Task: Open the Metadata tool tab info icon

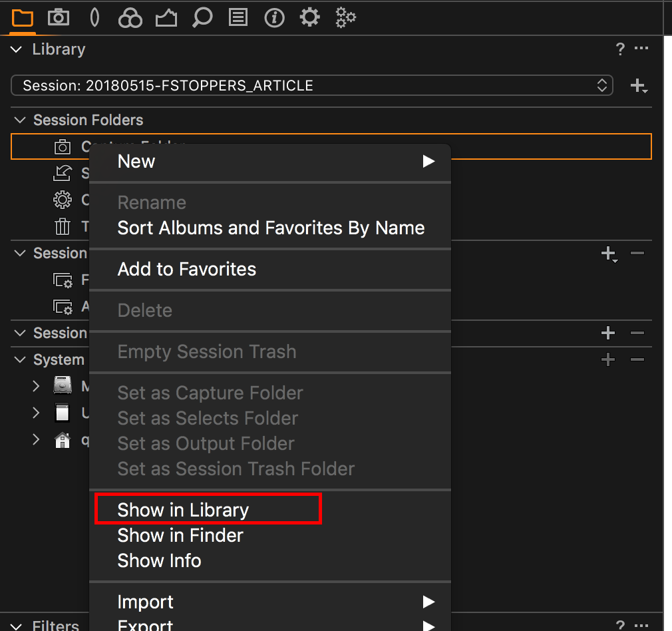Action: (x=274, y=18)
